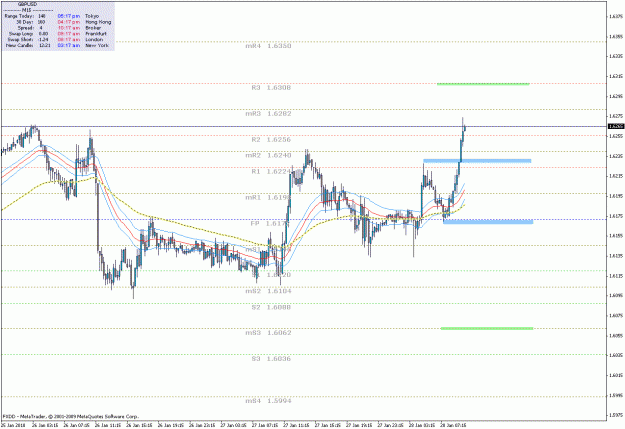Select the lower green bar near mS3

[487, 329]
